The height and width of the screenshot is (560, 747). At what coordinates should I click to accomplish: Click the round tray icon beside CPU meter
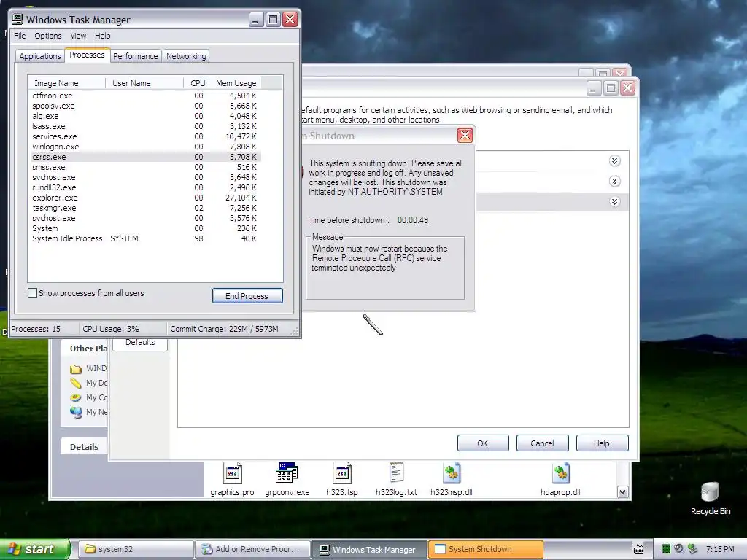coord(679,549)
